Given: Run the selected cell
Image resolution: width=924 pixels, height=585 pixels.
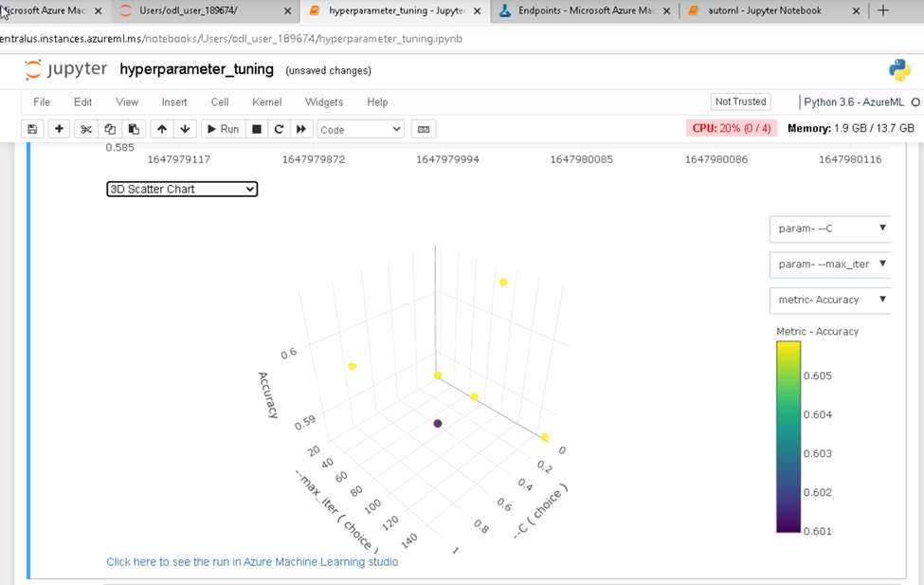Looking at the screenshot, I should pos(224,129).
